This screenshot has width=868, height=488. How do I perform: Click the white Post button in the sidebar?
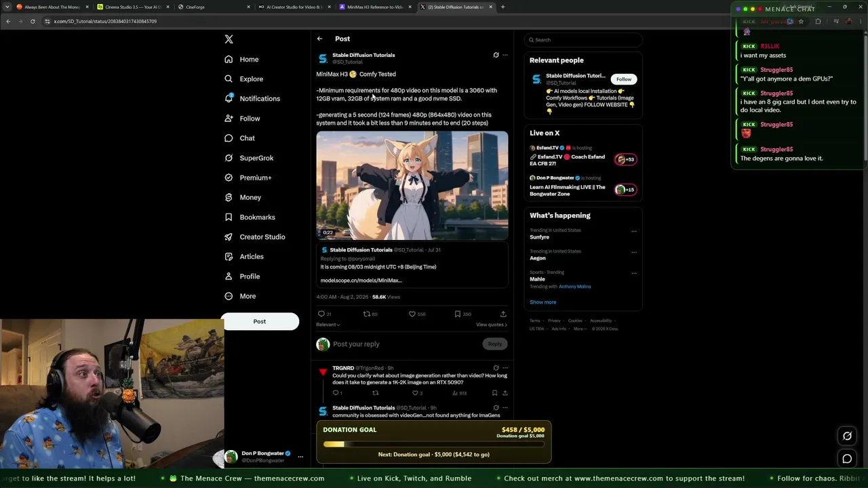[260, 321]
